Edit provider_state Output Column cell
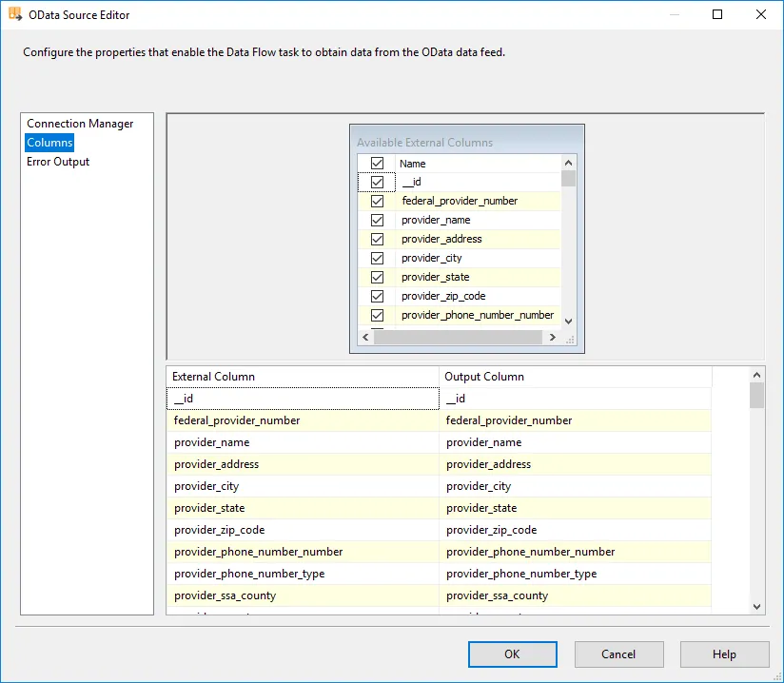 click(x=575, y=508)
